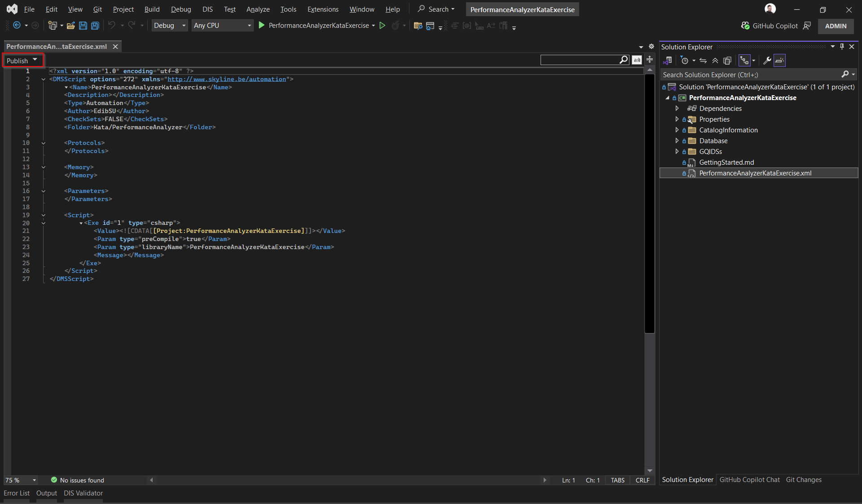
Task: Expand the Database folder
Action: tap(677, 140)
